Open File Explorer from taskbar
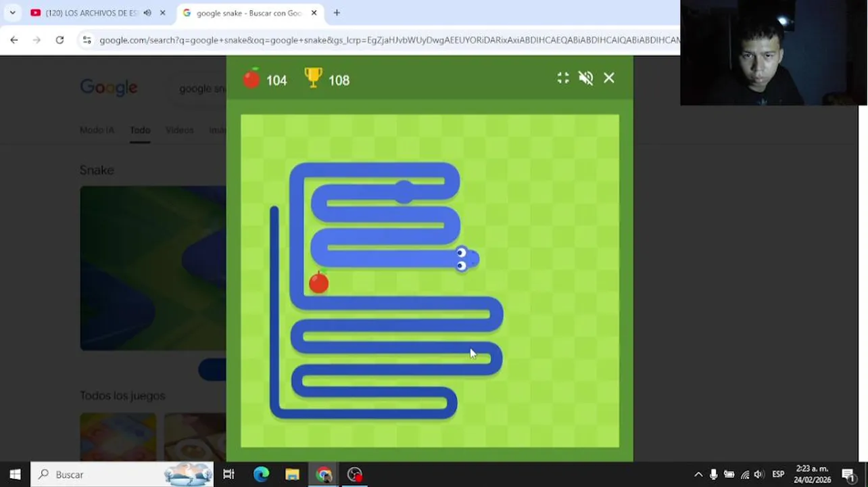 (x=292, y=474)
